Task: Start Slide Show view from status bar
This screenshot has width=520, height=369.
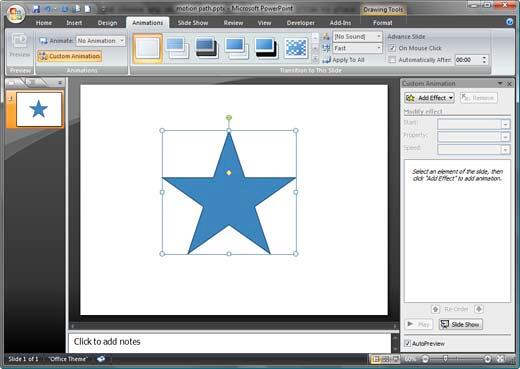Action: [395, 359]
